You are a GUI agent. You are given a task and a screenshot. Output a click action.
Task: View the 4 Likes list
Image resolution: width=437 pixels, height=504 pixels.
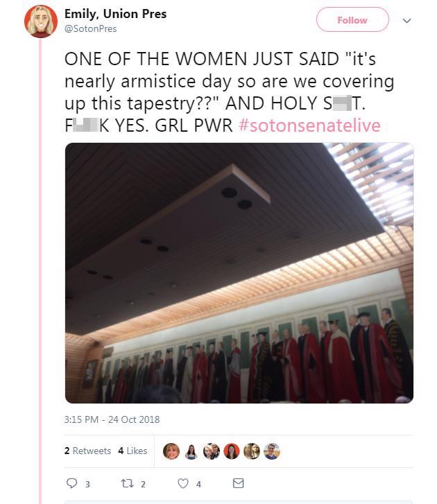click(132, 451)
